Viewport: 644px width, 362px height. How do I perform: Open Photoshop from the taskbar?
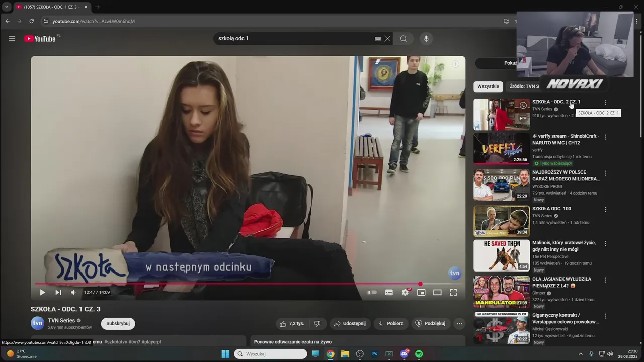[x=374, y=354]
